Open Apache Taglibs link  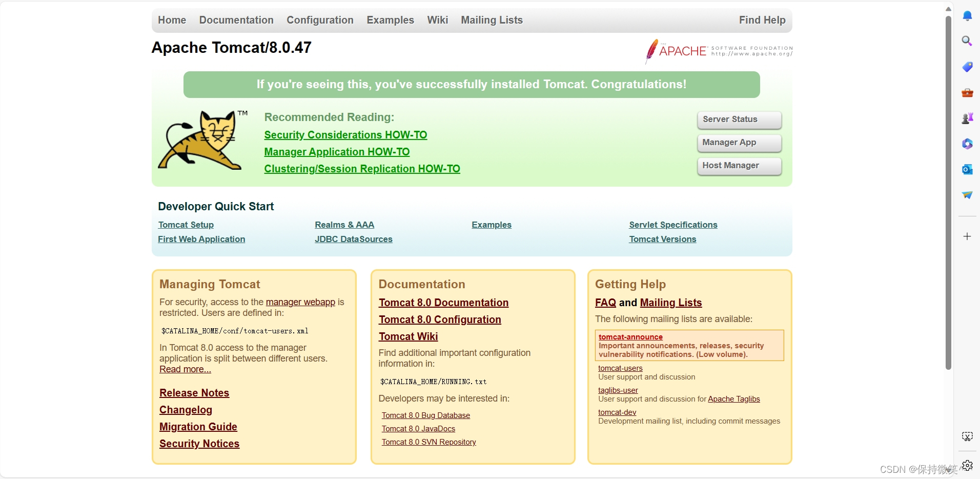click(733, 399)
